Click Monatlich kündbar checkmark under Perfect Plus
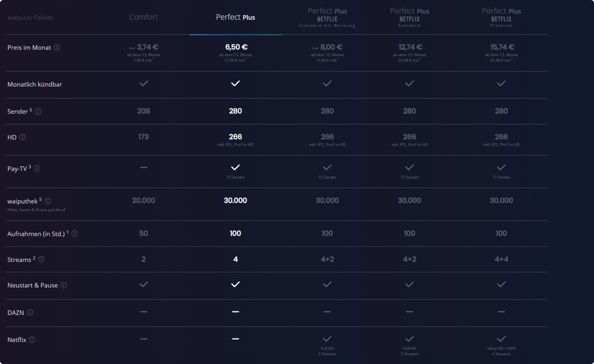This screenshot has height=364, width=594. pos(235,84)
